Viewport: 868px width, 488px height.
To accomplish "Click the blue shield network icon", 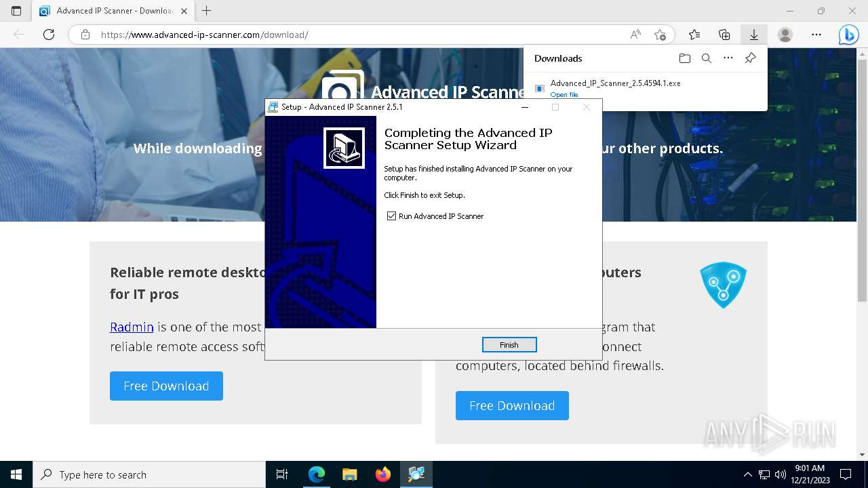I will point(723,285).
